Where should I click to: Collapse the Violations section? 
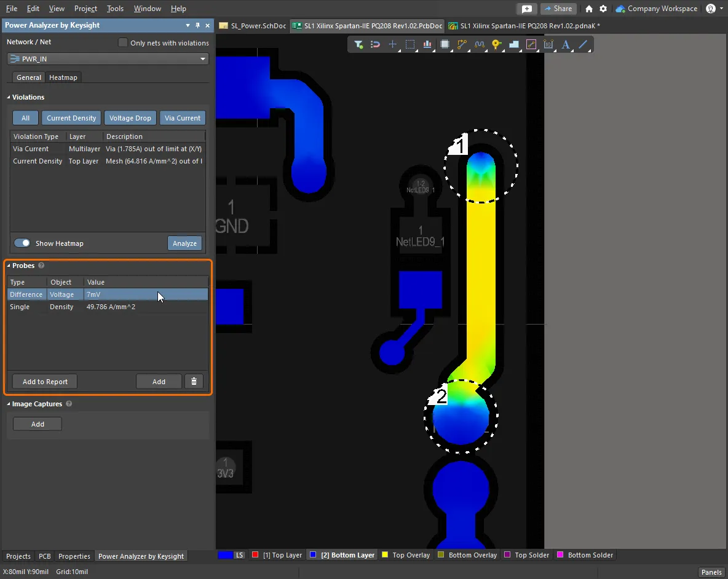[x=9, y=97]
